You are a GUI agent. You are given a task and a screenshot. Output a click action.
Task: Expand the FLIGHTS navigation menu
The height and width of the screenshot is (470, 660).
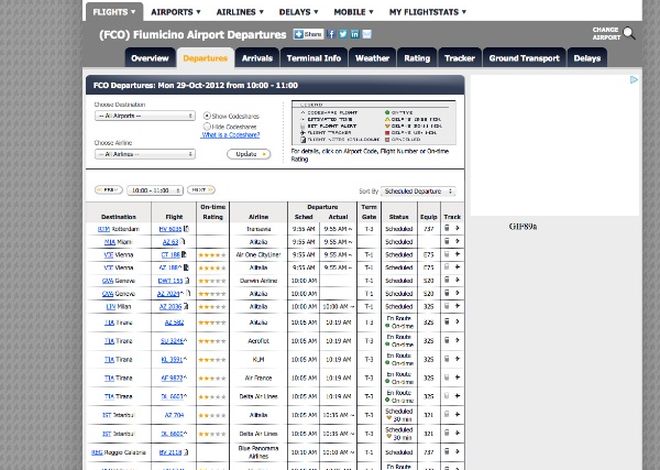[114, 12]
